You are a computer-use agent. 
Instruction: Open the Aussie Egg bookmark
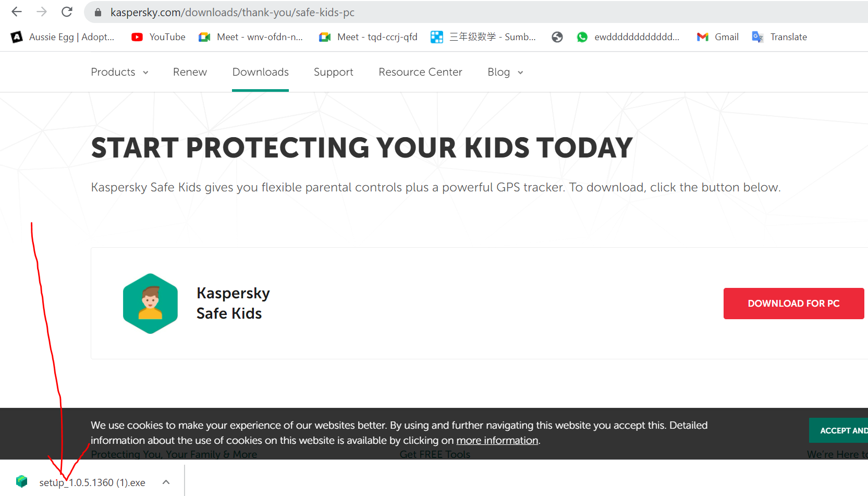point(63,37)
